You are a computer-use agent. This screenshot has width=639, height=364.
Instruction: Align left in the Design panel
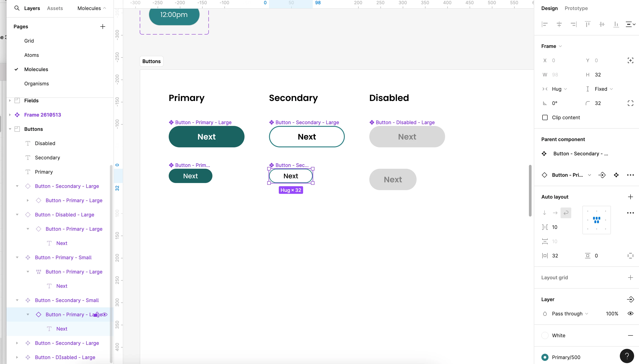point(545,24)
